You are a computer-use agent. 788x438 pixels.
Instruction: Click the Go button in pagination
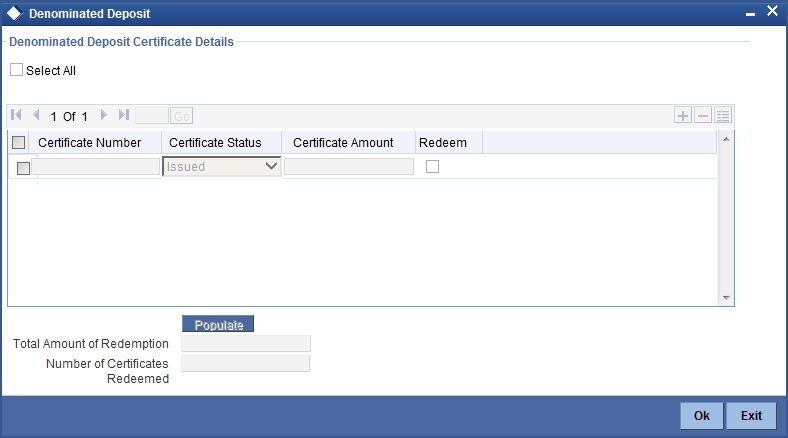181,116
